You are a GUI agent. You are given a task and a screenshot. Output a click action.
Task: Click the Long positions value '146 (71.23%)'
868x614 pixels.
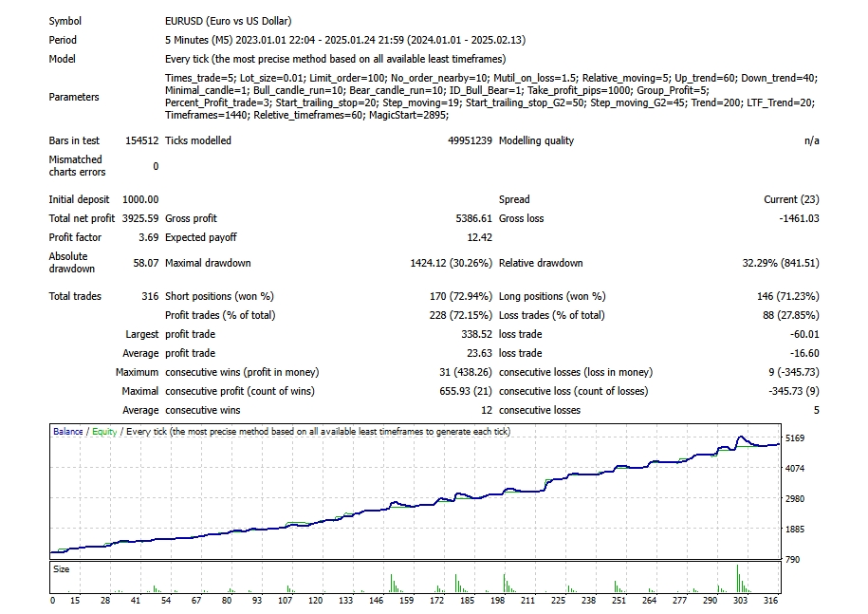[x=787, y=296]
